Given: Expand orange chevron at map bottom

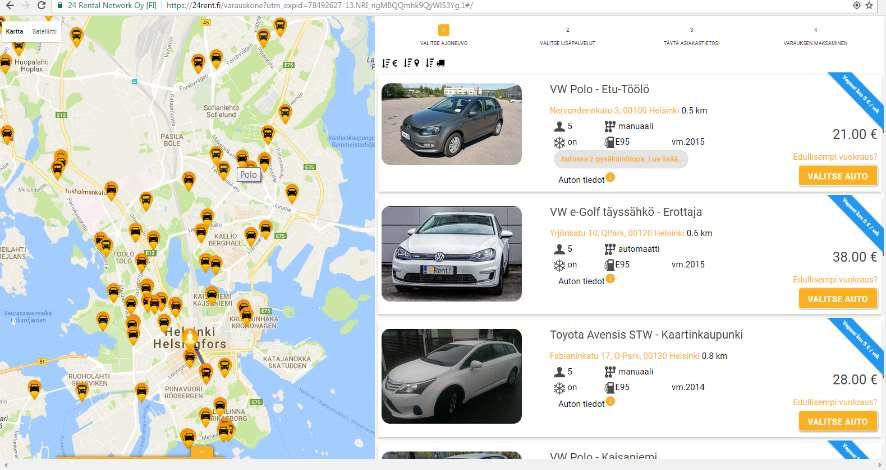Looking at the screenshot, I should point(202,452).
